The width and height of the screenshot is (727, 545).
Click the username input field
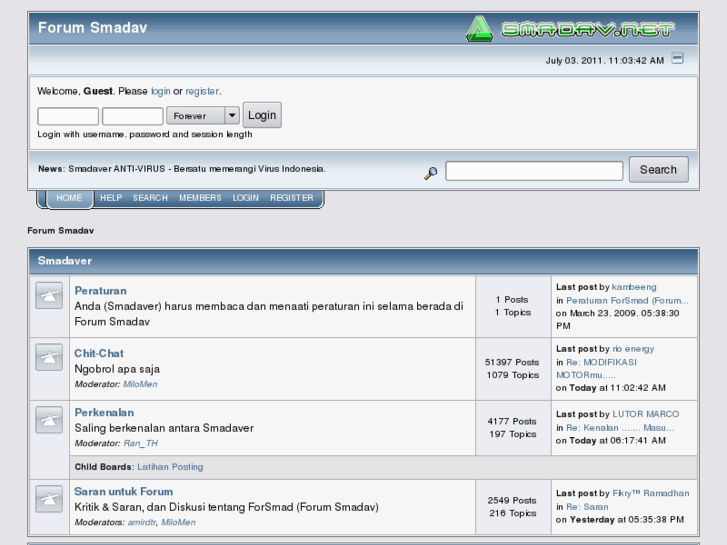[x=68, y=116]
